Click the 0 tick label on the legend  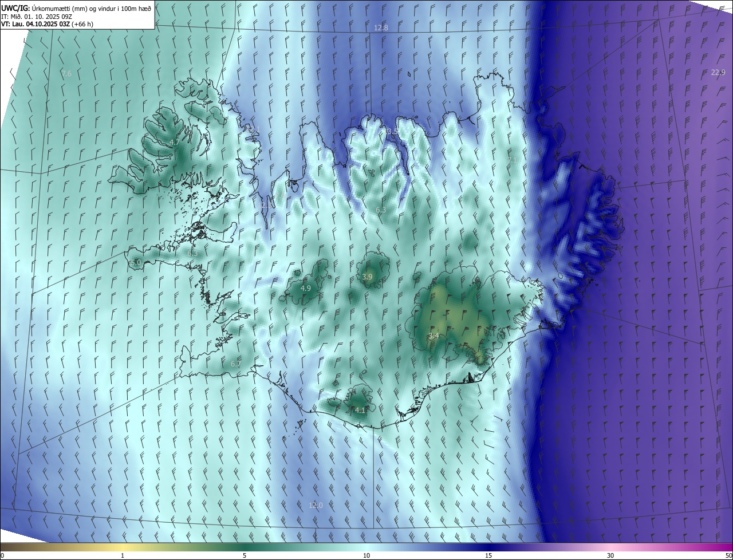point(2,555)
